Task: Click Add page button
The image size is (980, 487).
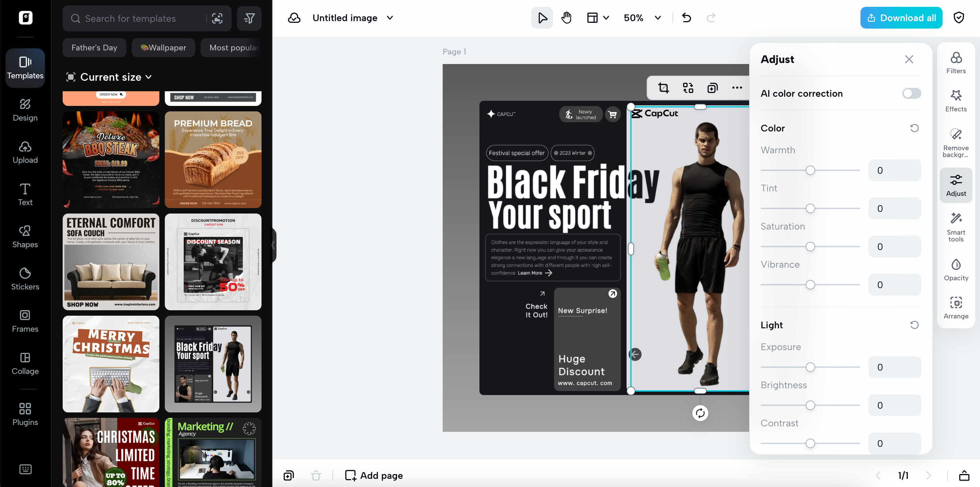Action: pyautogui.click(x=374, y=475)
